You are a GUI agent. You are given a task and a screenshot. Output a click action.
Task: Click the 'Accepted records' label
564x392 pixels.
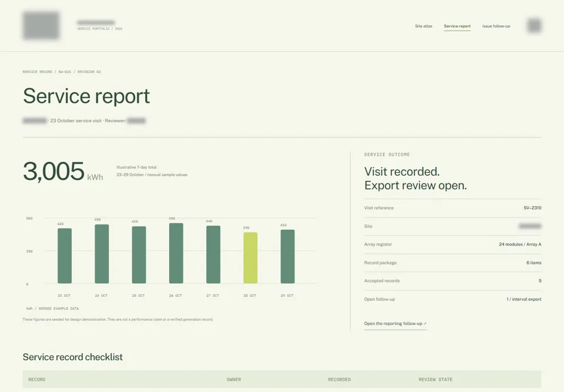coord(382,281)
